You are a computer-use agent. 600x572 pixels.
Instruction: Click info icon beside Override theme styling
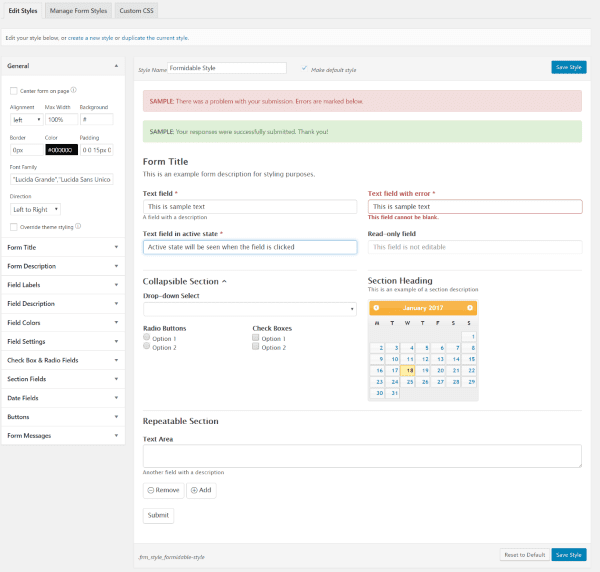(x=76, y=226)
